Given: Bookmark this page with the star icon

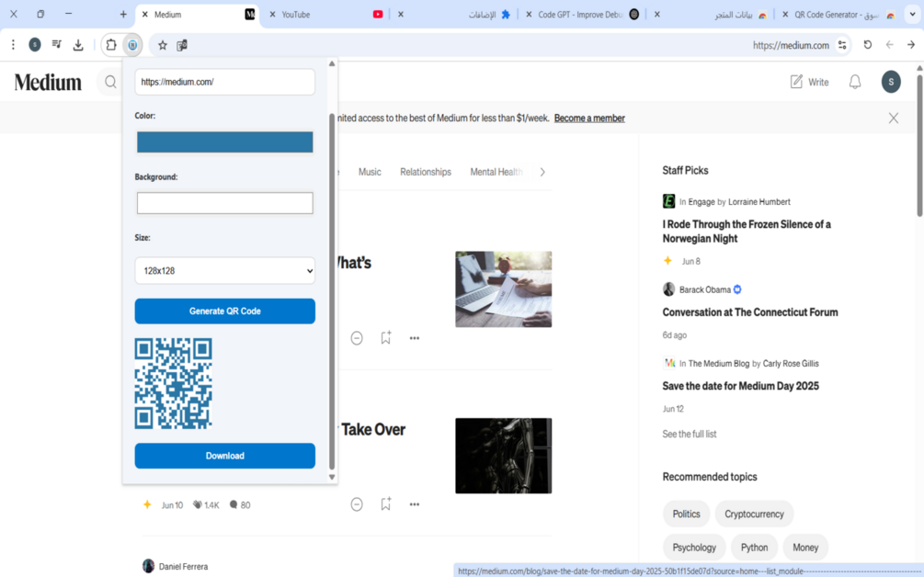Looking at the screenshot, I should coord(163,45).
